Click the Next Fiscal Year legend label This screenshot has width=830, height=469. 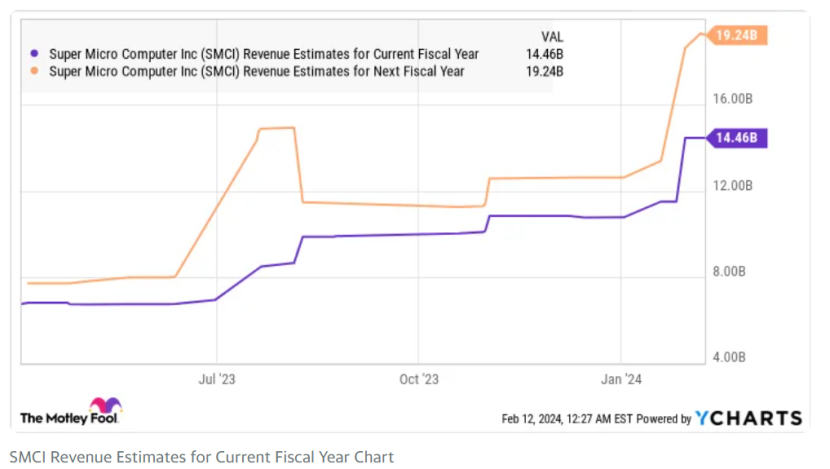click(x=257, y=71)
